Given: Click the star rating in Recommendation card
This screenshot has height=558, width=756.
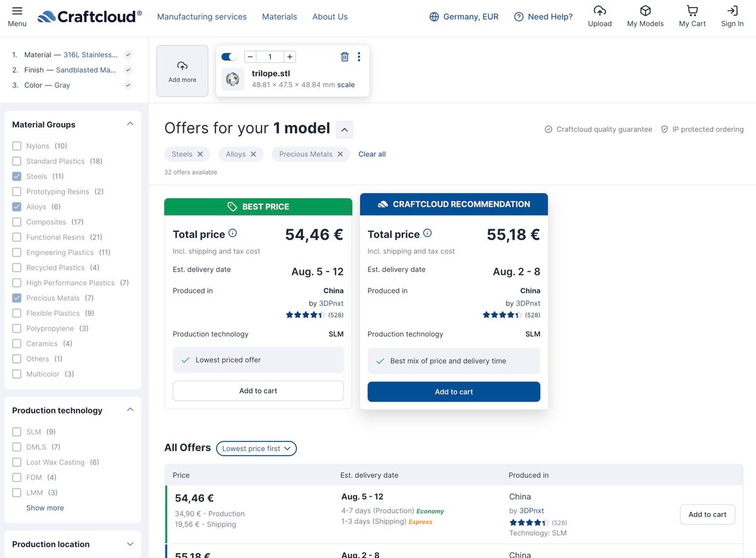Looking at the screenshot, I should tap(502, 315).
